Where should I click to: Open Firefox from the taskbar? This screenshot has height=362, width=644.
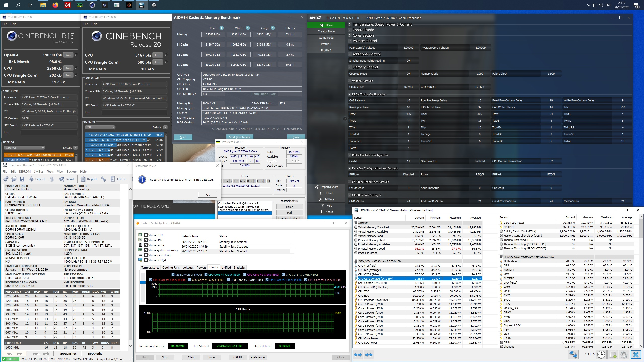coord(55,5)
